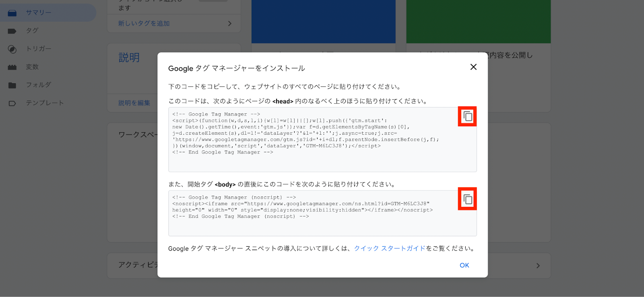Click 新しいタグを追加 link
Screen dimensions: 644x297
coord(144,23)
